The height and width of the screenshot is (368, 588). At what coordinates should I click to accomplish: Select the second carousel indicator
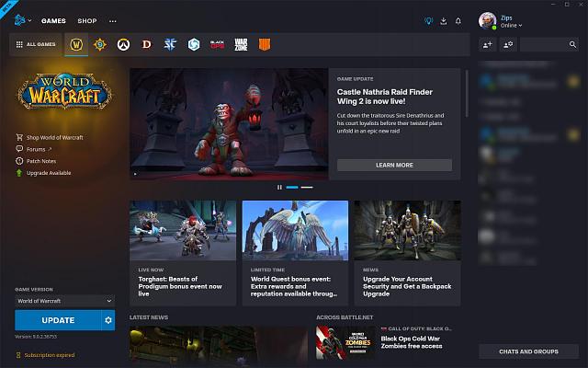click(307, 187)
